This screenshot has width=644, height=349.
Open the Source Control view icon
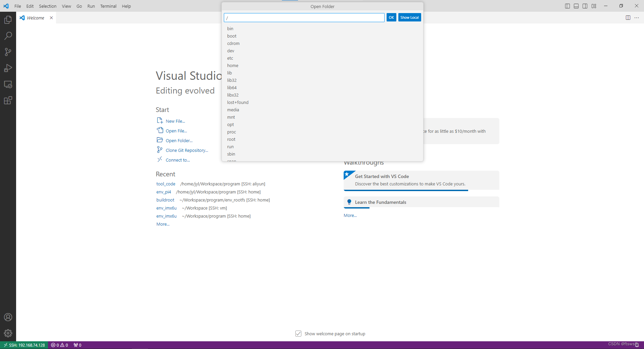tap(8, 52)
